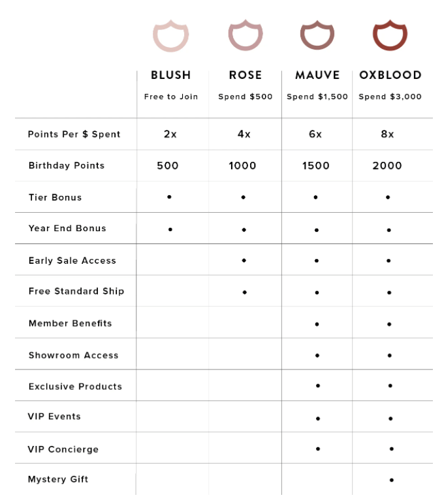Click the Free to Join text
Image resolution: width=444 pixels, height=504 pixels.
pos(171,97)
